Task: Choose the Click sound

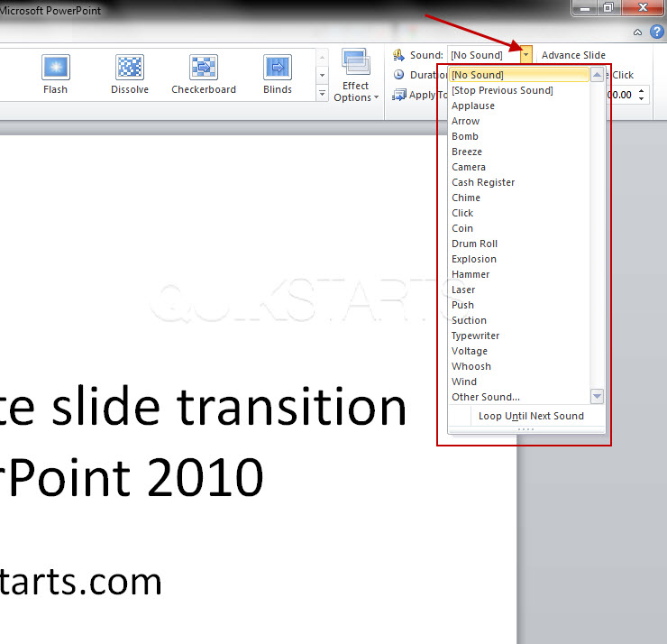Action: point(519,213)
